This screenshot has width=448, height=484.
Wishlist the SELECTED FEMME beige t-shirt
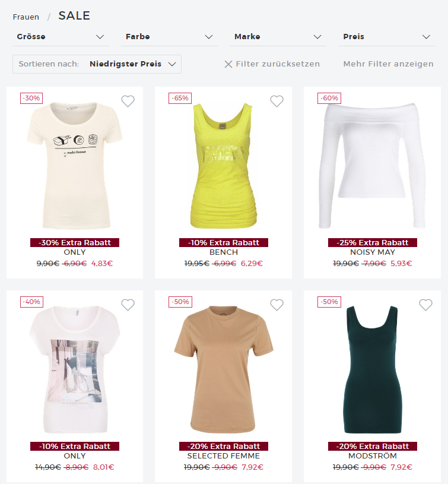click(x=277, y=305)
